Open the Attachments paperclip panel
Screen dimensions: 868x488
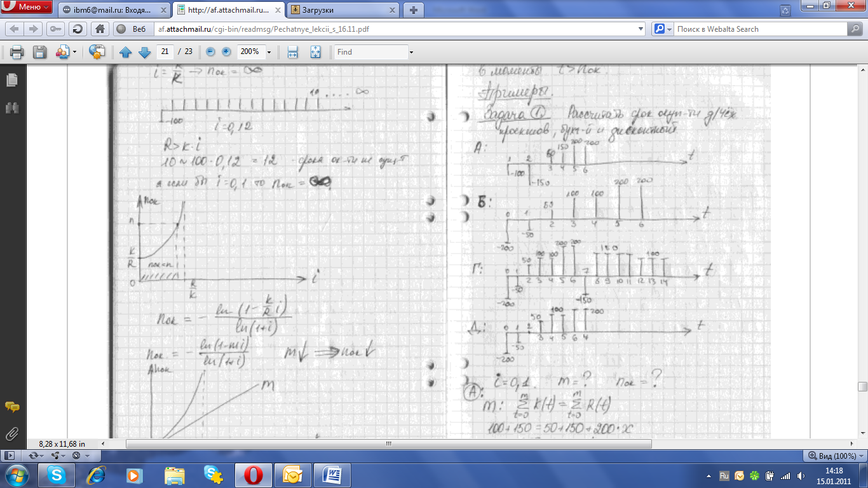[11, 434]
